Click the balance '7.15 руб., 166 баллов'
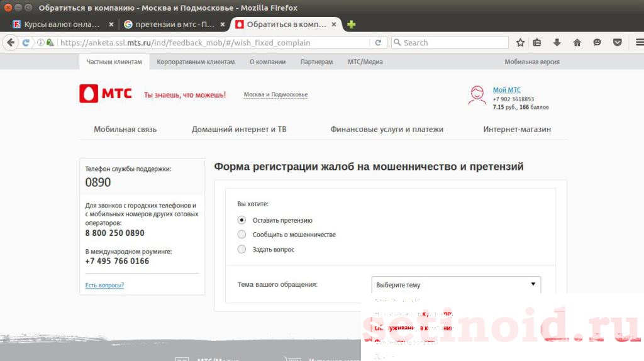 click(x=521, y=107)
